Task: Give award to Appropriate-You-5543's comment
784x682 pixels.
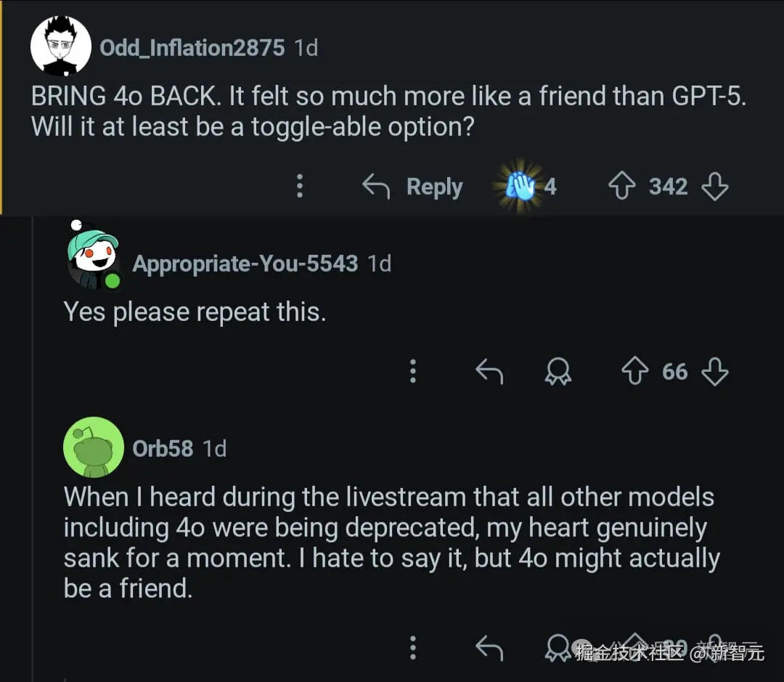Action: pos(558,371)
